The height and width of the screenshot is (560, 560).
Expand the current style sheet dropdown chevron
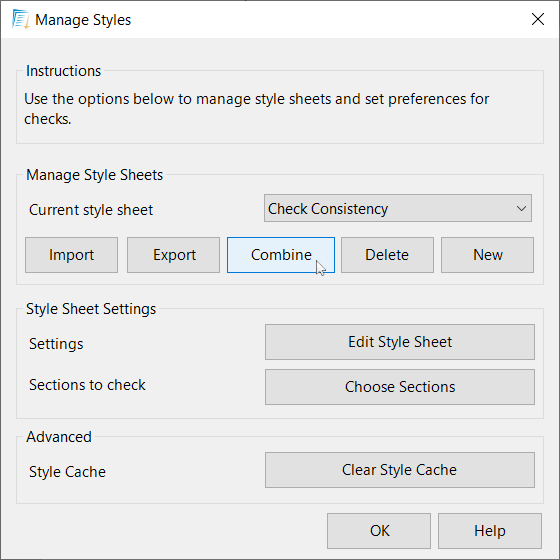[x=521, y=208]
